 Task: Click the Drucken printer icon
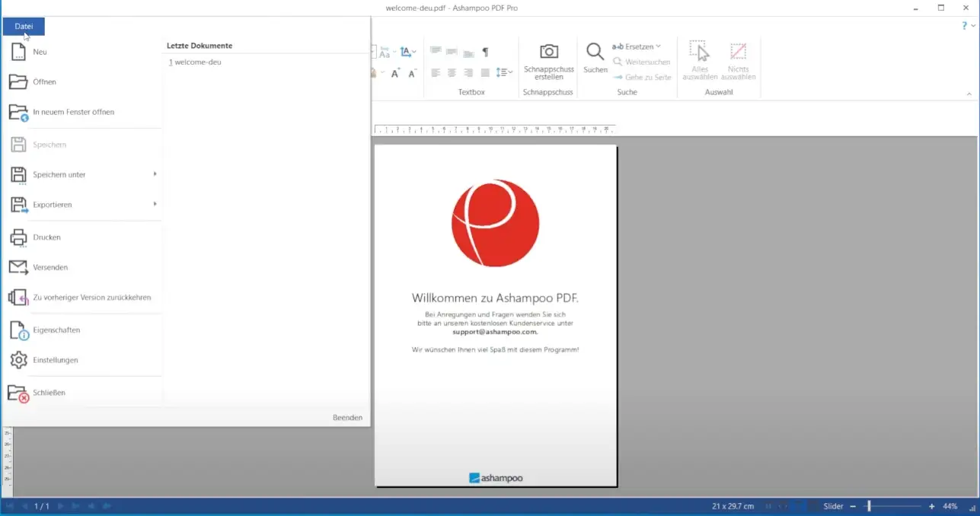point(18,237)
